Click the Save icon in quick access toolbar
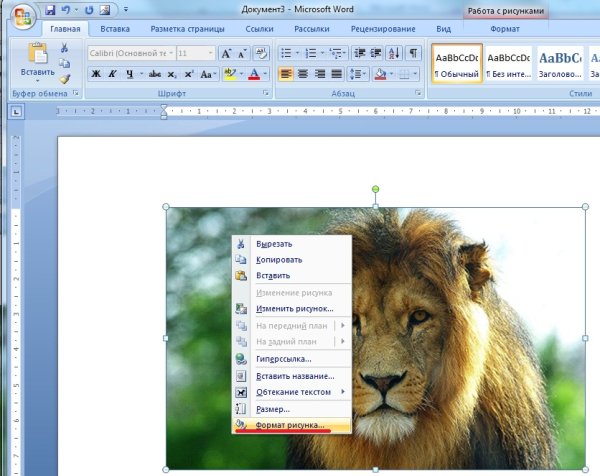The height and width of the screenshot is (476, 600). pos(50,10)
